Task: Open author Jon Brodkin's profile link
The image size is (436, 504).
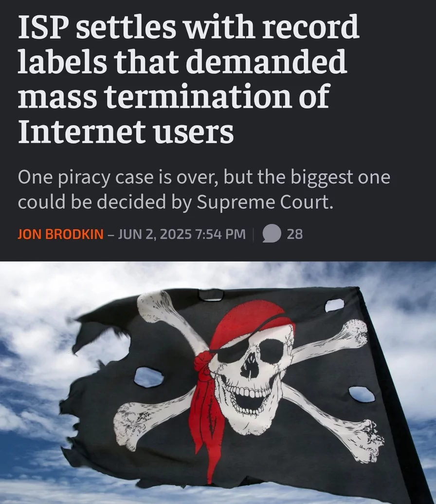Action: pos(60,234)
